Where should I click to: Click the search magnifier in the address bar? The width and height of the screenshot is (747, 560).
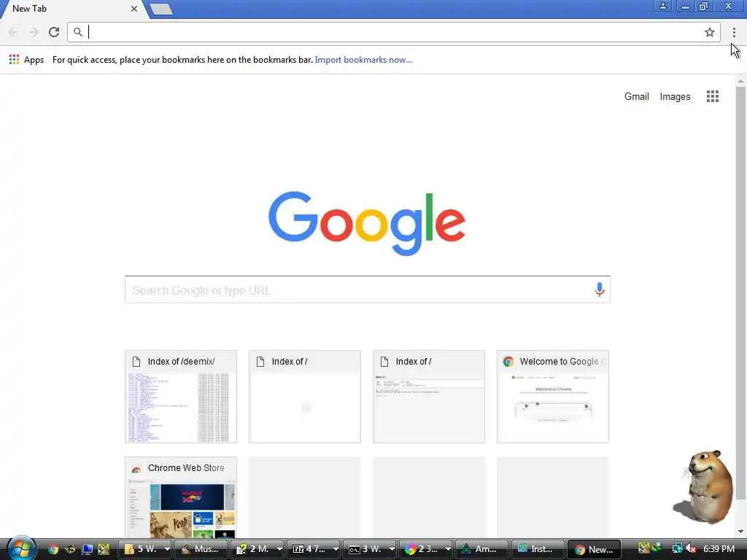coord(77,32)
